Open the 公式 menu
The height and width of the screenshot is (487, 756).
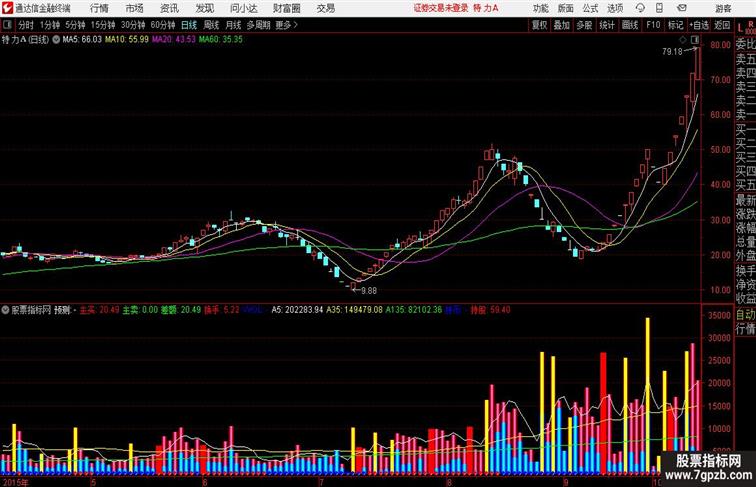click(x=590, y=8)
